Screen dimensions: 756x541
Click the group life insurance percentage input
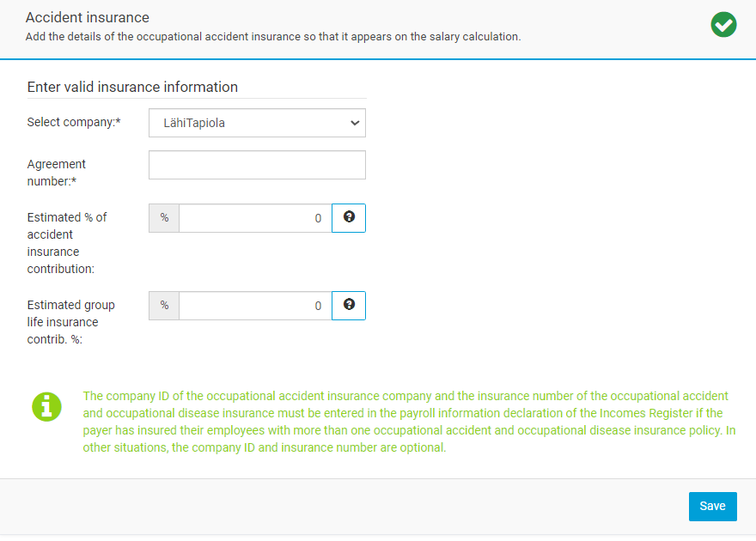(255, 306)
